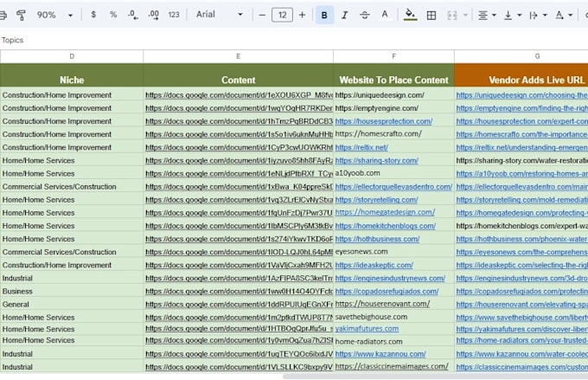Viewport: 588px width, 380px height.
Task: Open the www.kazannou.com website link
Action: 380,354
